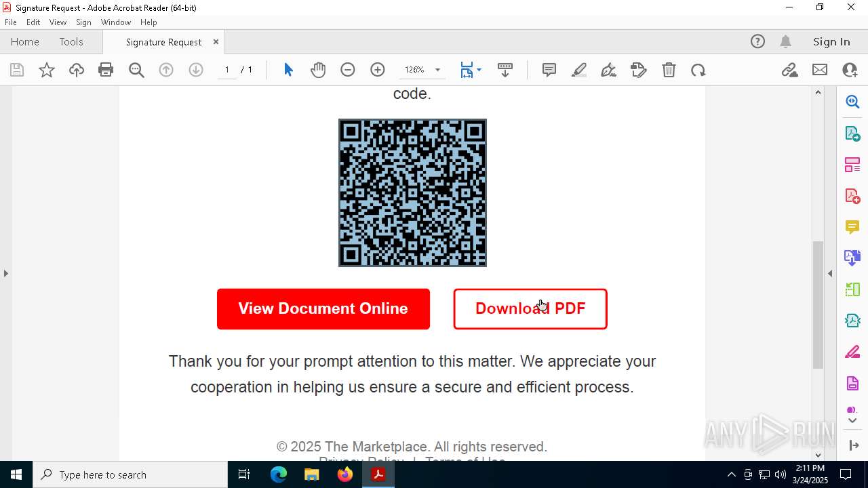Go to next page arrow
The image size is (868, 488).
click(196, 70)
